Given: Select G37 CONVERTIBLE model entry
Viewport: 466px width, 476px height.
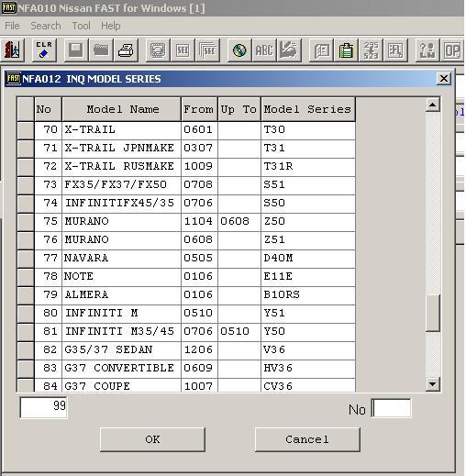Looking at the screenshot, I should [x=121, y=369].
